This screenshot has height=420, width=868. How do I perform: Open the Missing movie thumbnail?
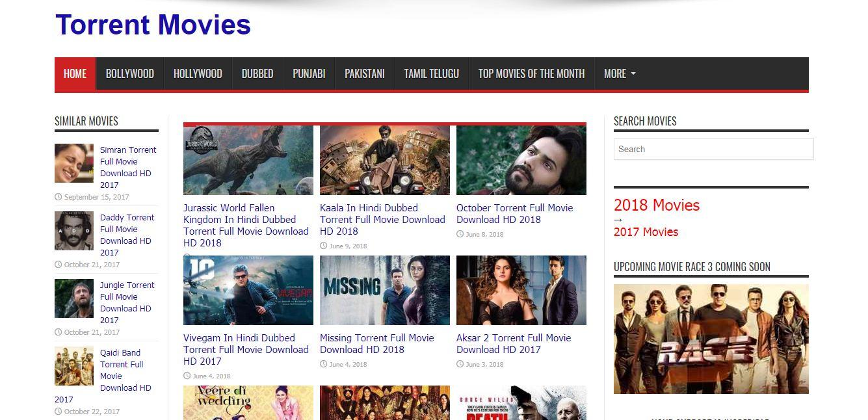pos(385,290)
